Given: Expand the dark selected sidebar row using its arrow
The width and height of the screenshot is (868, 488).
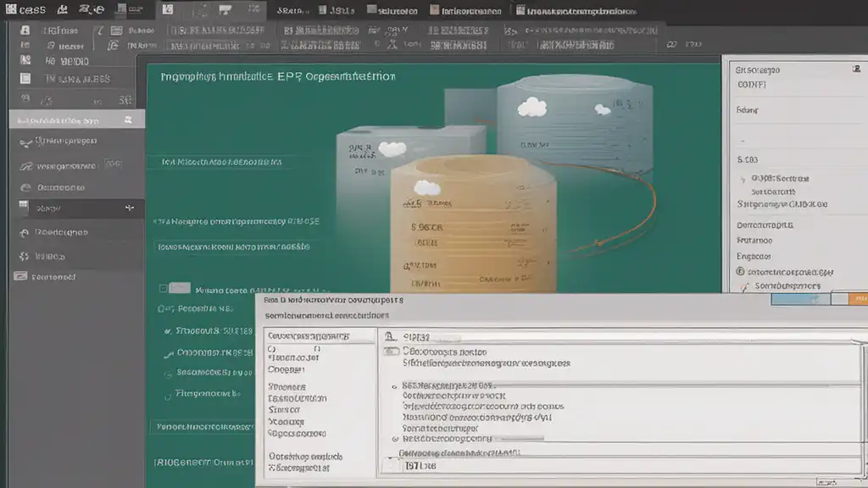Looking at the screenshot, I should 128,208.
